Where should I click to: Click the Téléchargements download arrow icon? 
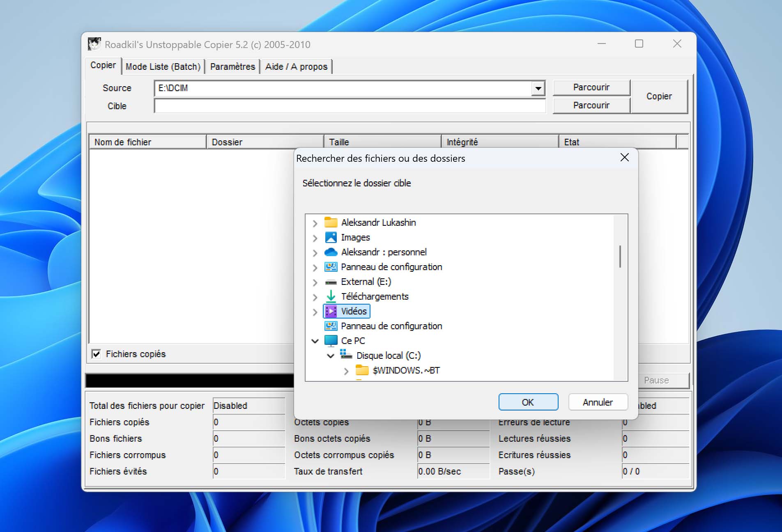331,296
